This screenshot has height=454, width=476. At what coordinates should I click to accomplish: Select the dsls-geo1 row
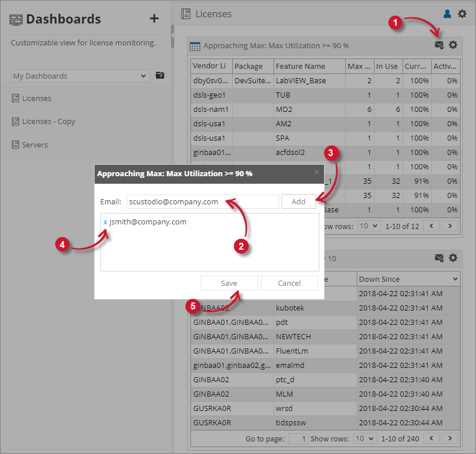[x=325, y=95]
